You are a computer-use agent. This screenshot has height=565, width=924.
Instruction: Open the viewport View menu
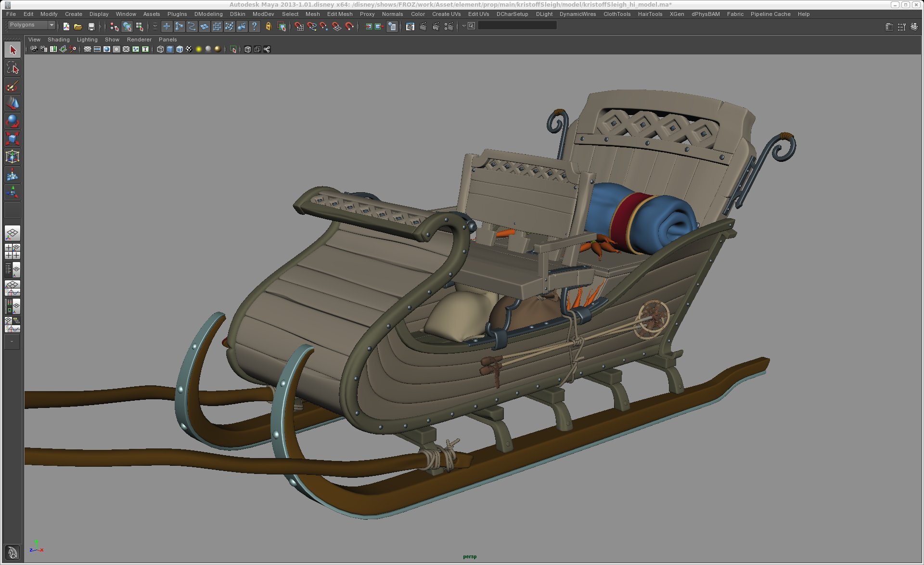(x=34, y=39)
